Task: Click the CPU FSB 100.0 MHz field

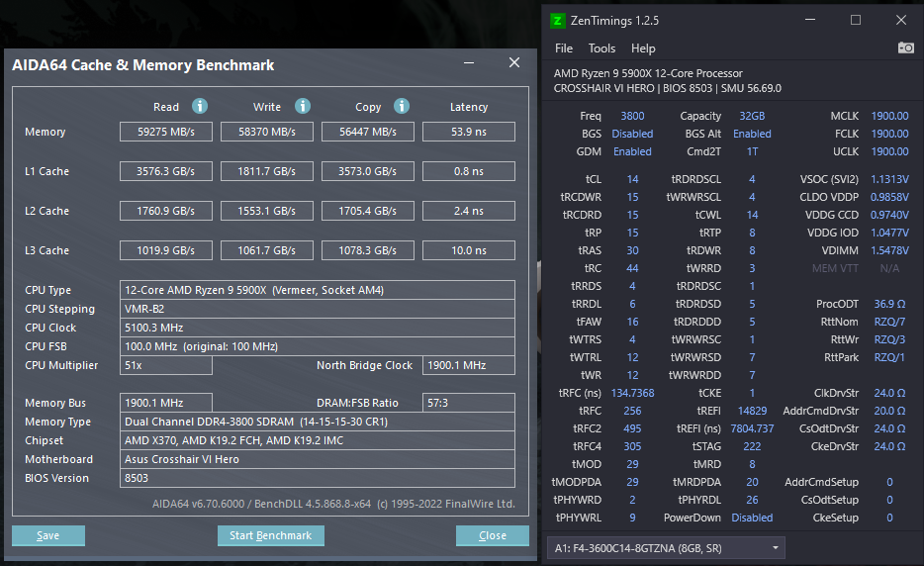Action: click(318, 346)
